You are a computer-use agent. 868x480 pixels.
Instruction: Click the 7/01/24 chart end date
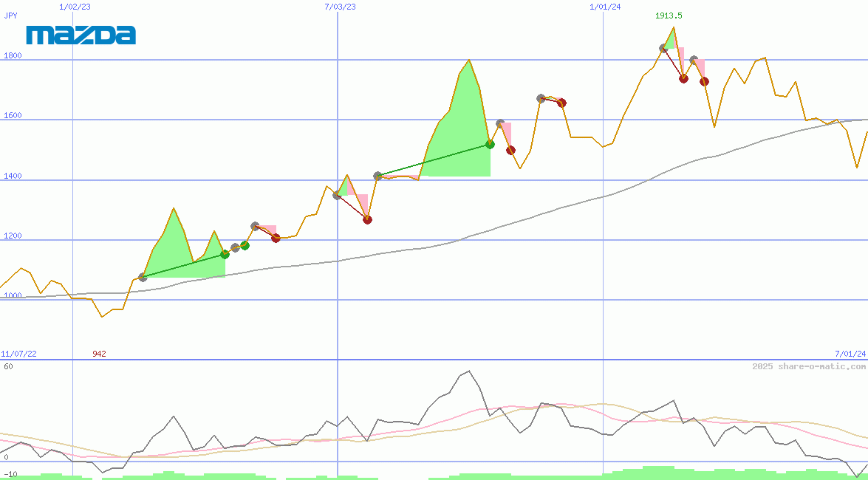(850, 354)
